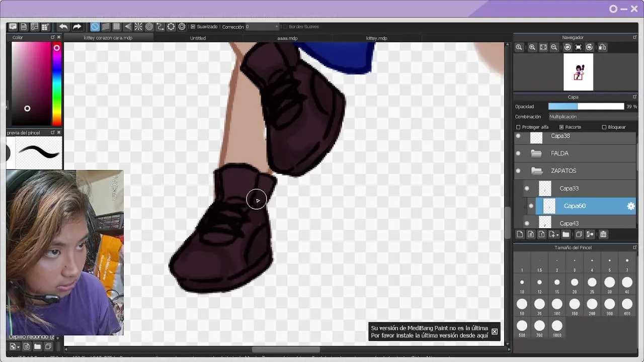The image size is (644, 362).
Task: Hide the ZAPATOS folder
Action: point(518,171)
